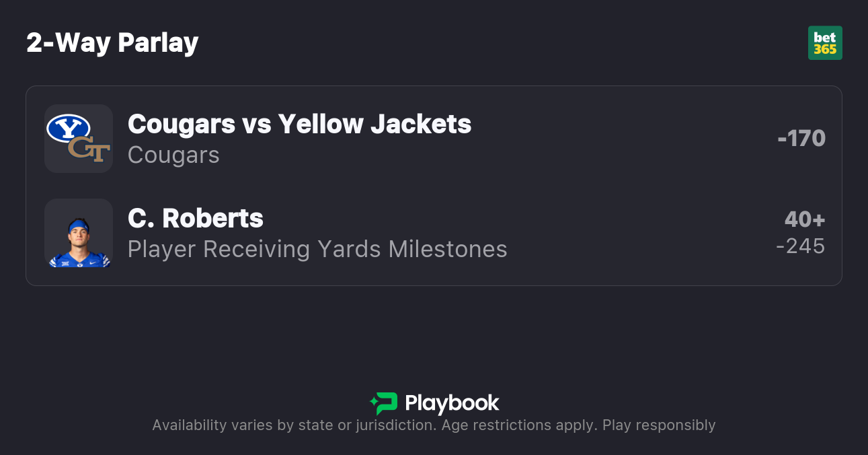
Task: Open the C. Roberts player name
Action: pyautogui.click(x=196, y=218)
